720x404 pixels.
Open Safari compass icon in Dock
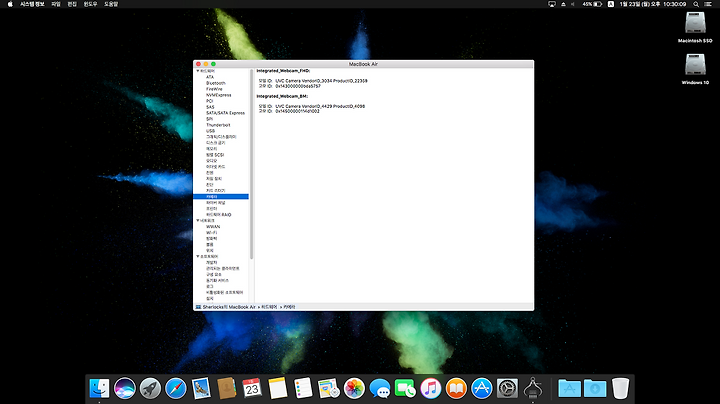176,388
